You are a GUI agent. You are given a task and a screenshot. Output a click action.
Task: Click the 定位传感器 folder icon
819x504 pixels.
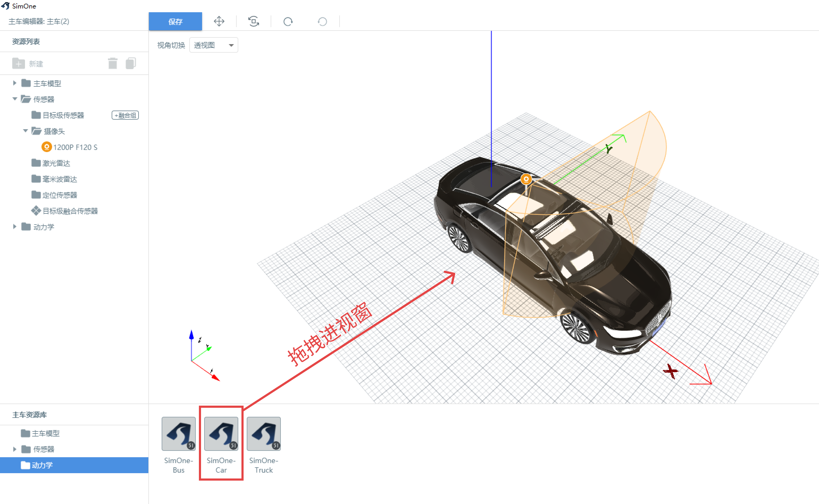point(36,194)
